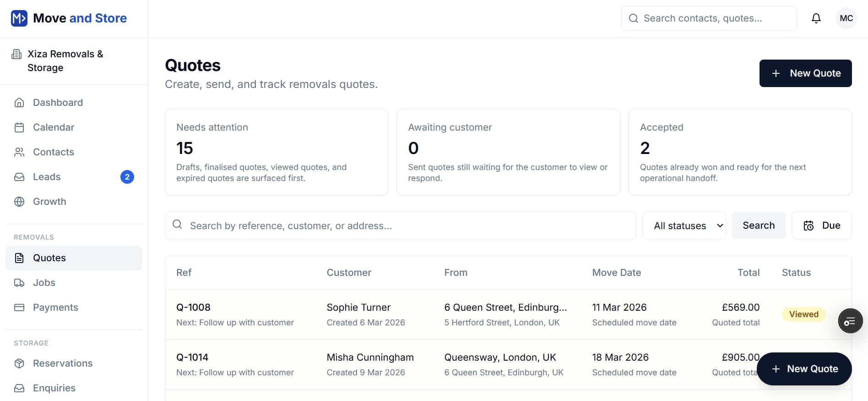The image size is (868, 401).
Task: Click the Ref column header
Action: pyautogui.click(x=184, y=273)
